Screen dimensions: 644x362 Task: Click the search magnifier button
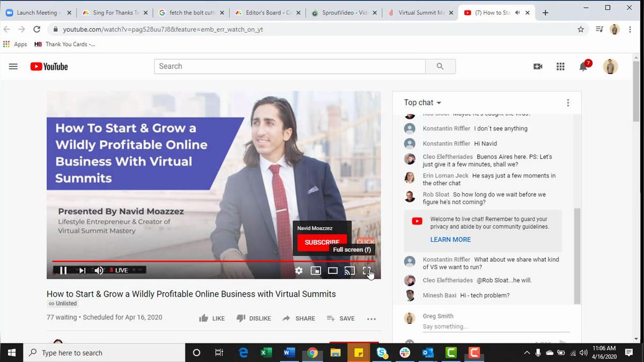(x=441, y=66)
